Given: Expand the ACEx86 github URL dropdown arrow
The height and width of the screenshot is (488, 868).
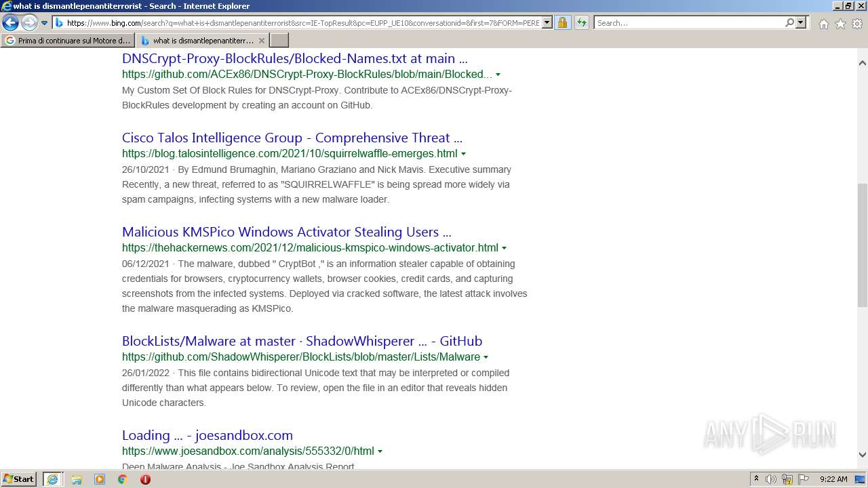Looking at the screenshot, I should [x=498, y=75].
